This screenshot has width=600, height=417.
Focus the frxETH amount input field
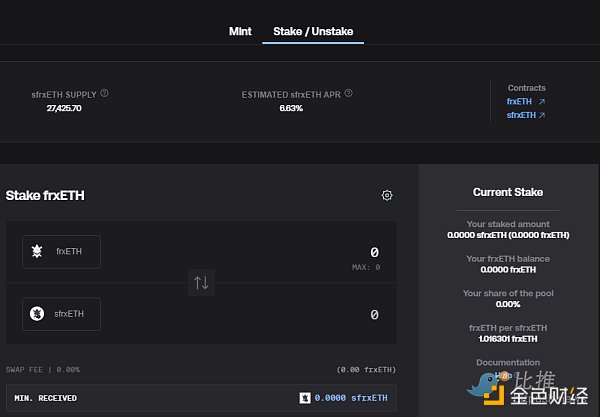374,252
